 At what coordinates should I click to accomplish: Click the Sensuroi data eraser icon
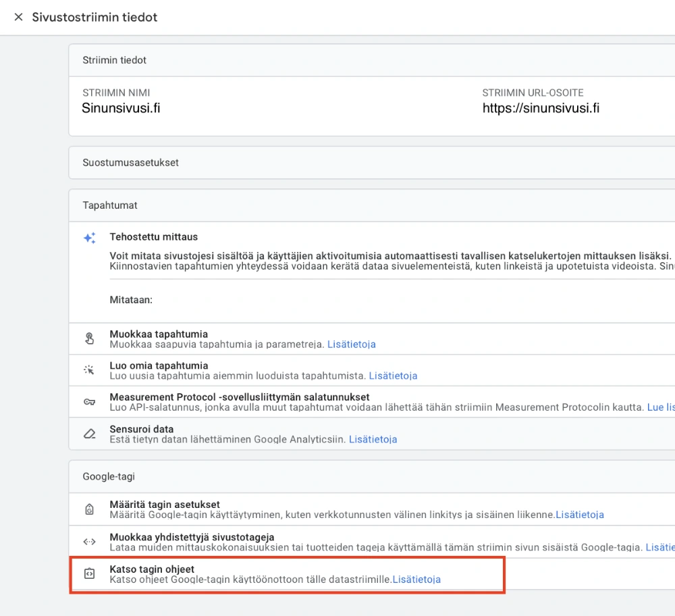(90, 434)
